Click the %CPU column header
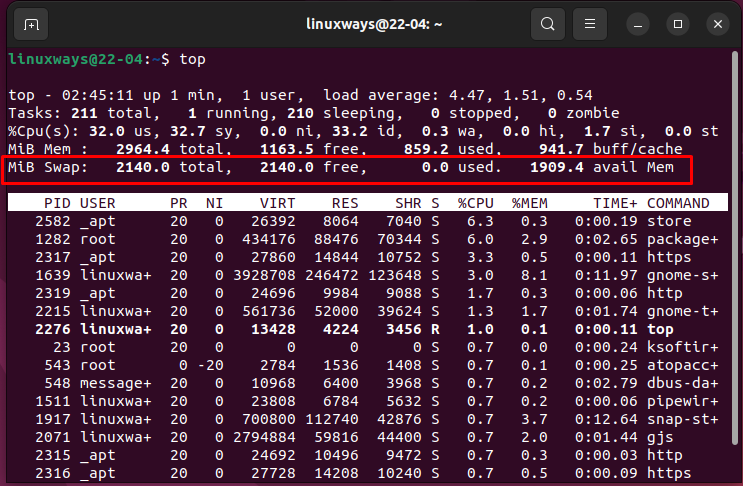Viewport: 743px width, 486px height. click(x=476, y=203)
